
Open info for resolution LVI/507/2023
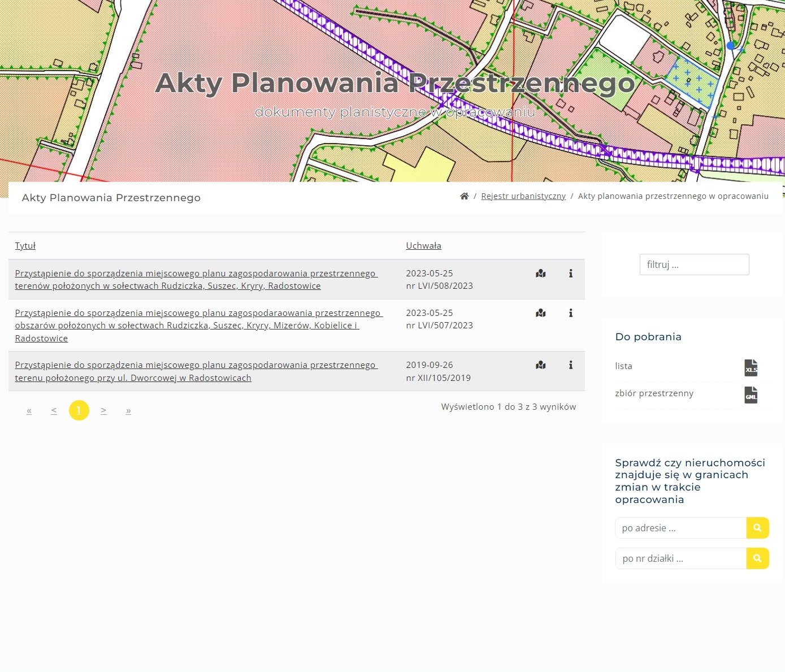point(571,313)
